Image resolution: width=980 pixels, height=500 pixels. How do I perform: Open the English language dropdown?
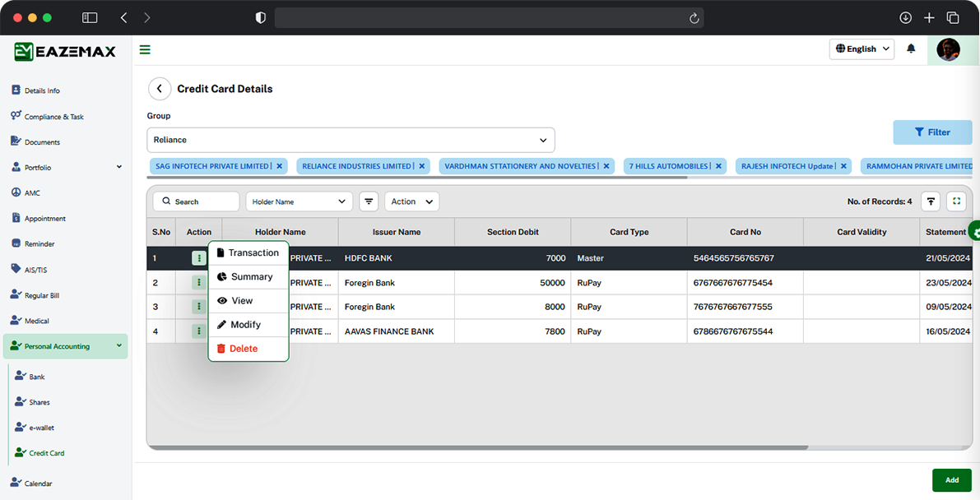click(x=862, y=49)
